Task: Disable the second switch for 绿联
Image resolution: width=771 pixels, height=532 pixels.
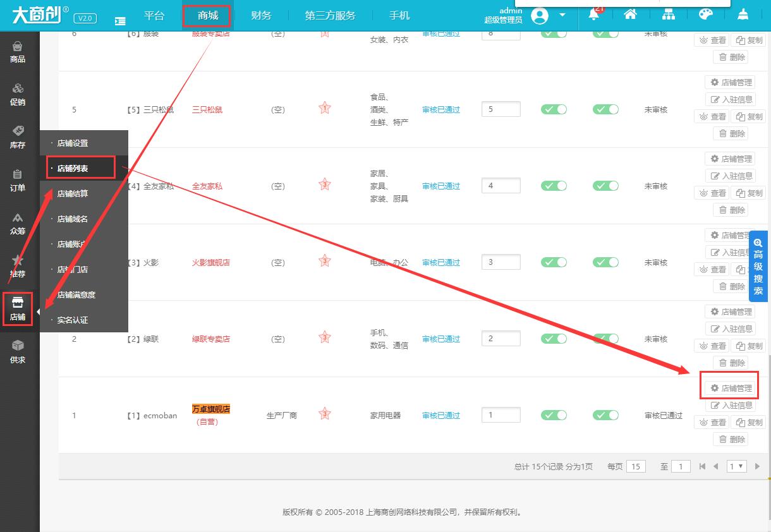Action: click(605, 339)
